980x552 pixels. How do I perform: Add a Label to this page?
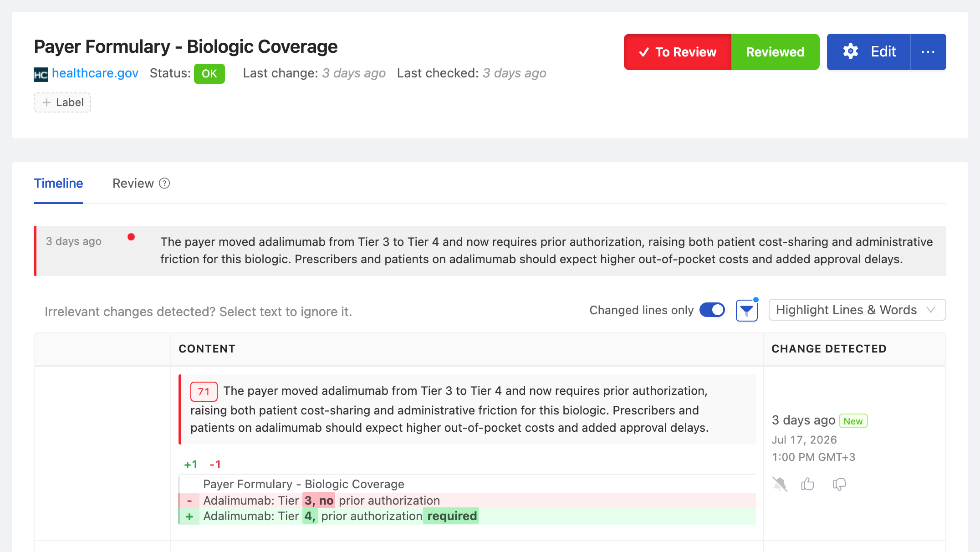click(62, 102)
